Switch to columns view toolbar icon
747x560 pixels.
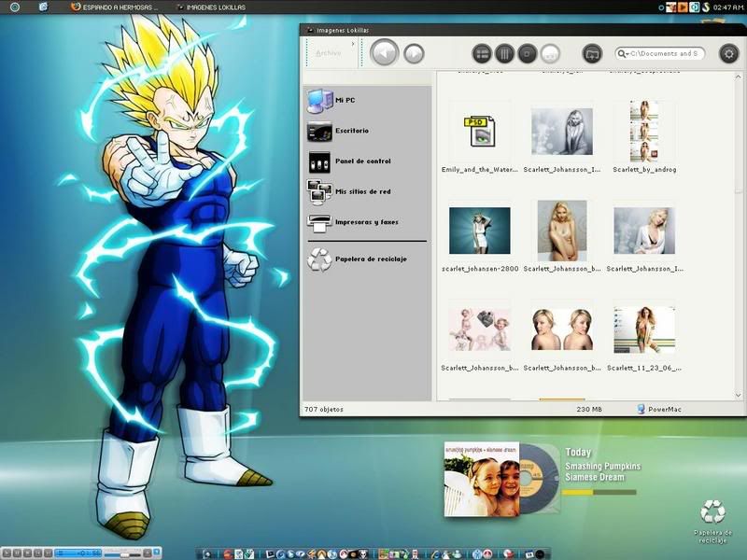(x=504, y=54)
